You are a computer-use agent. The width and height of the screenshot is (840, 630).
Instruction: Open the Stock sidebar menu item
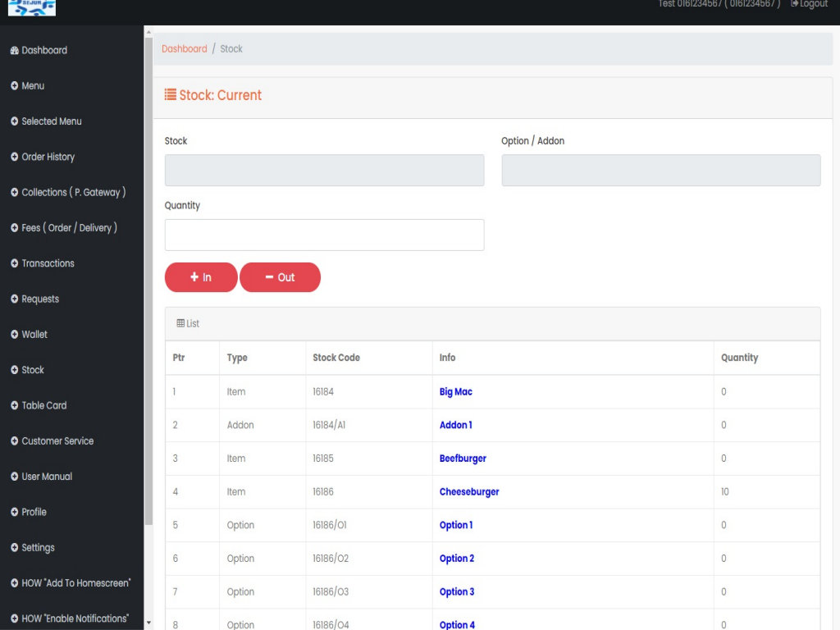[33, 370]
